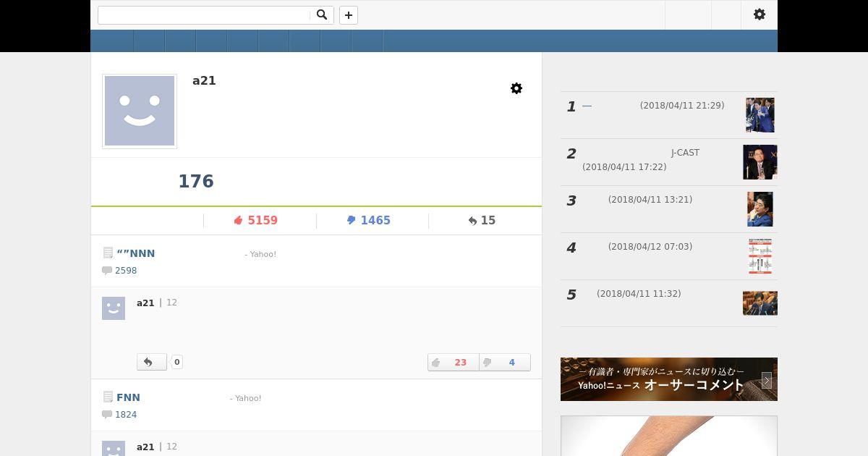Click thumbnail of ranking item 4
868x456 pixels.
760,256
